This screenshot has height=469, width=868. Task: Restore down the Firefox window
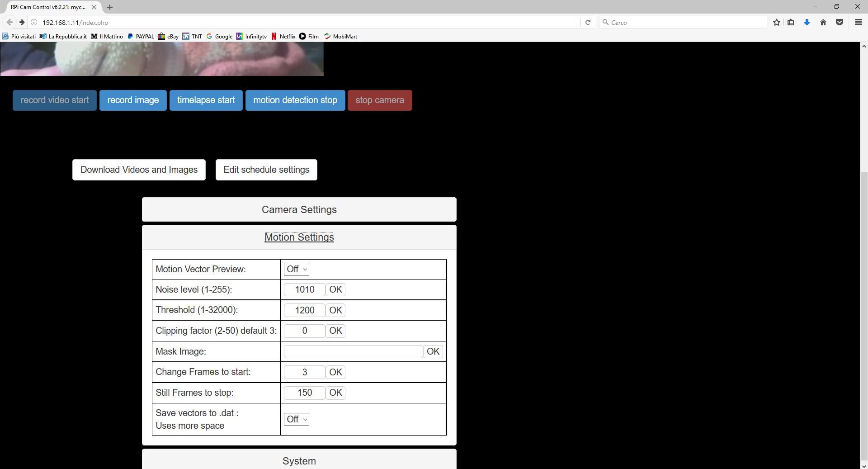[837, 6]
